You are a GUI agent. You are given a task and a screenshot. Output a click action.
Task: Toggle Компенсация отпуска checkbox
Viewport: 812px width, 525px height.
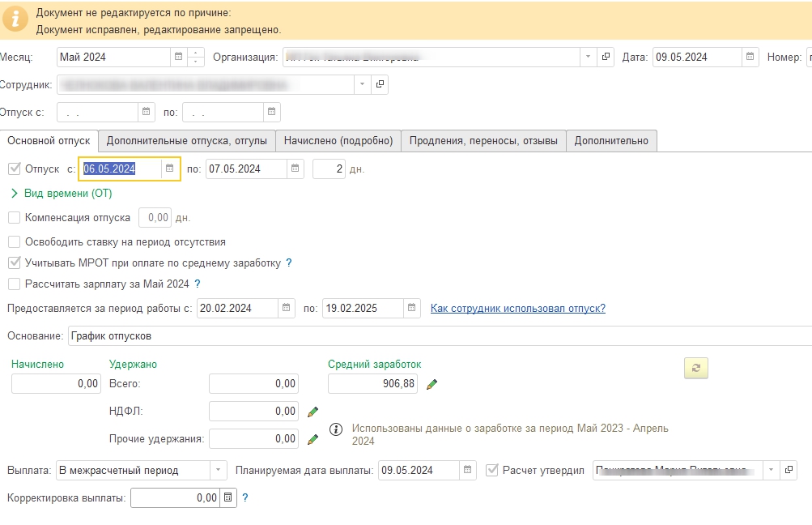point(14,218)
